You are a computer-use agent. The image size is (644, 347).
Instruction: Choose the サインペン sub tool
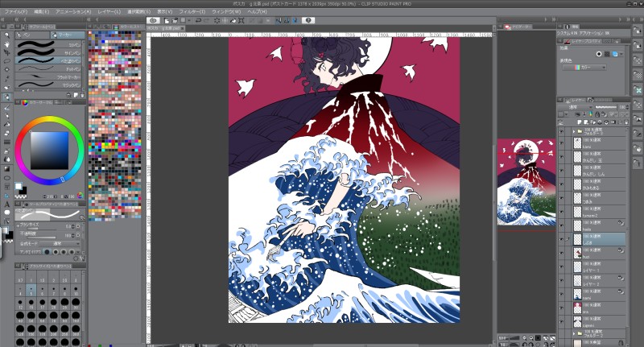click(48, 52)
